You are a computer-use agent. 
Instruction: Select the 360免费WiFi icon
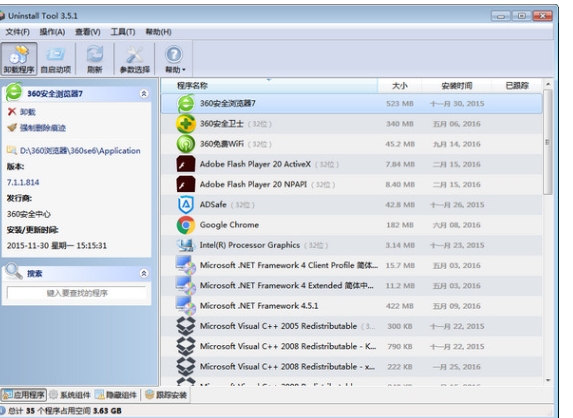pos(186,144)
